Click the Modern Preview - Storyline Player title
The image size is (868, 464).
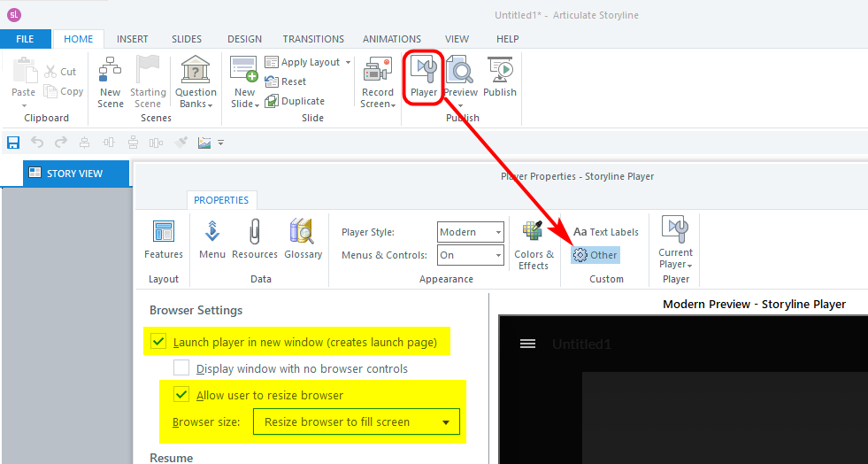pos(754,304)
